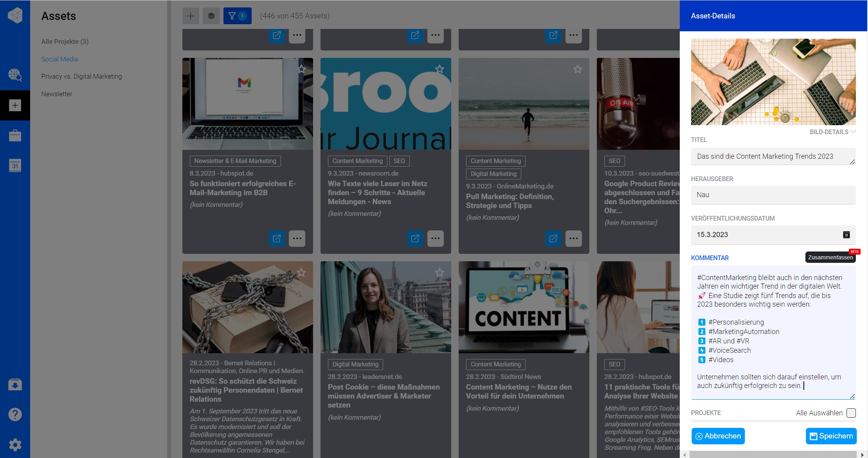Screen dimensions: 868x458
Task: Click Digital Marketing tag on Pull Marketing card
Action: [493, 174]
